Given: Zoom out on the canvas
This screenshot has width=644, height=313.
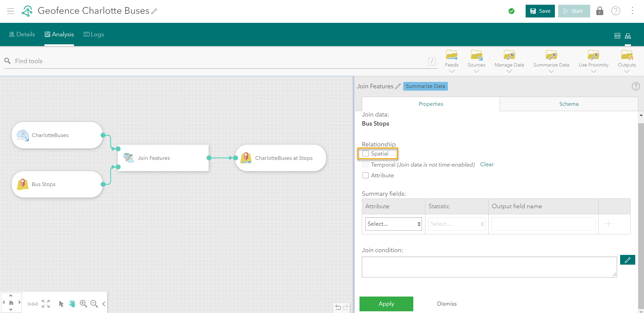Looking at the screenshot, I should click(94, 304).
